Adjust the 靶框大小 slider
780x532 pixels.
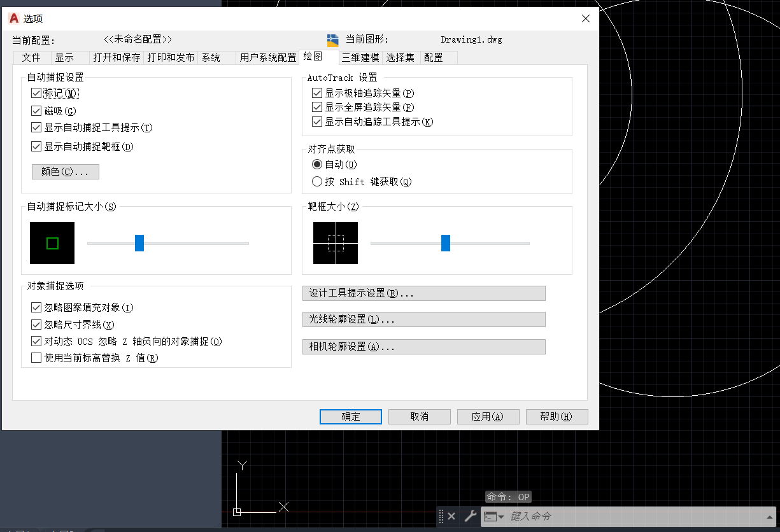446,242
